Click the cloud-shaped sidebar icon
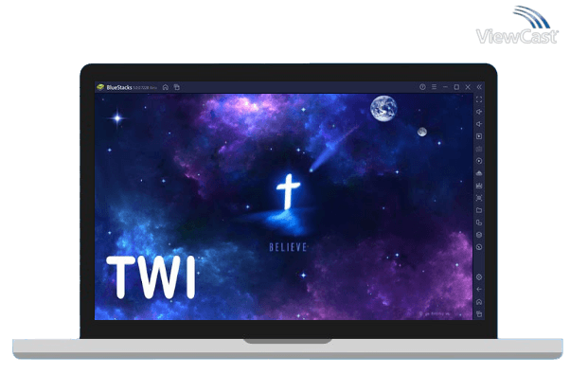Screen dimensions: 570x392 479,173
